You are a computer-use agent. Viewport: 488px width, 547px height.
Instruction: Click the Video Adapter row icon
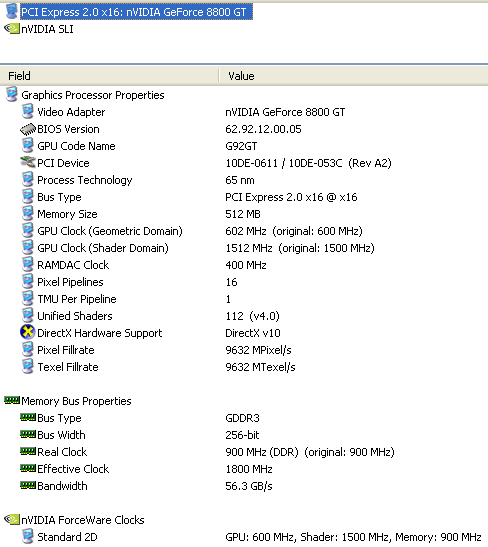click(28, 112)
